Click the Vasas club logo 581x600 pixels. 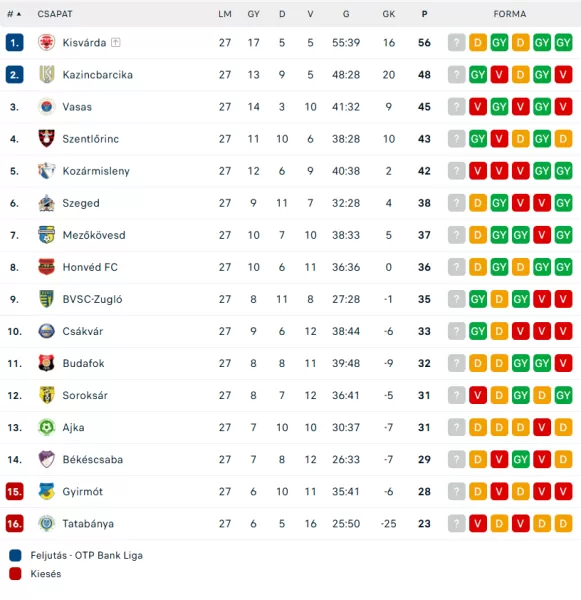click(46, 107)
